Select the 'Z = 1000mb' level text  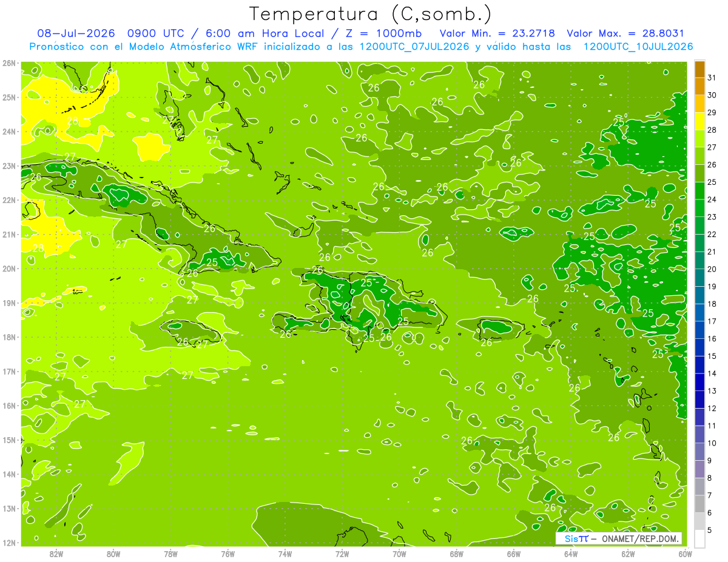pos(383,33)
